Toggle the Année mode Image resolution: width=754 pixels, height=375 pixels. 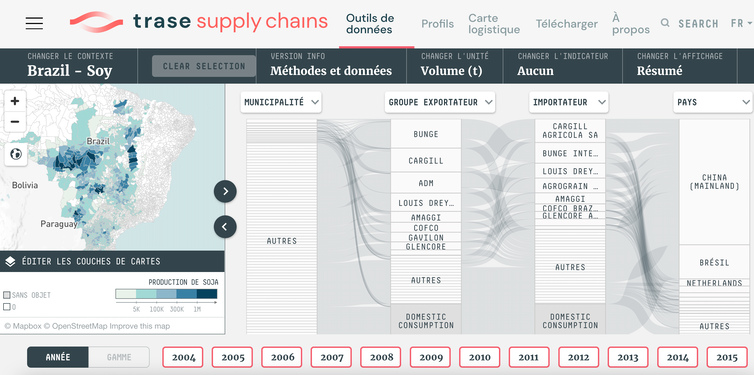coord(58,357)
